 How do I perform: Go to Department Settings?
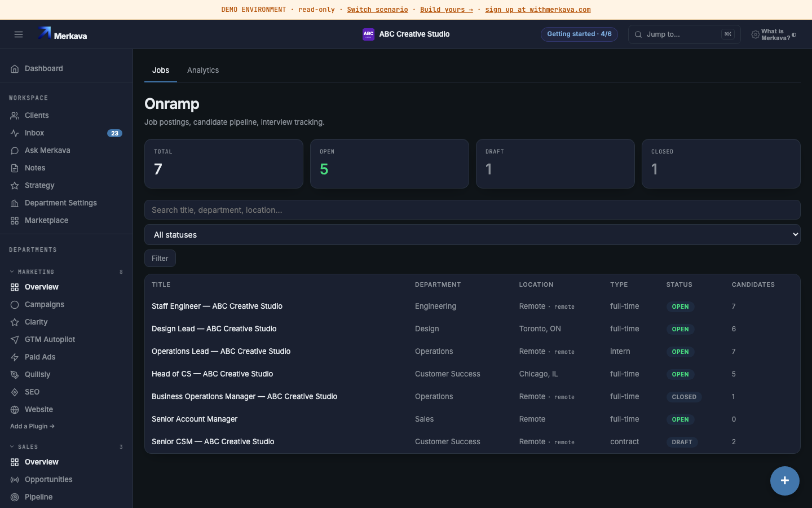[66, 203]
